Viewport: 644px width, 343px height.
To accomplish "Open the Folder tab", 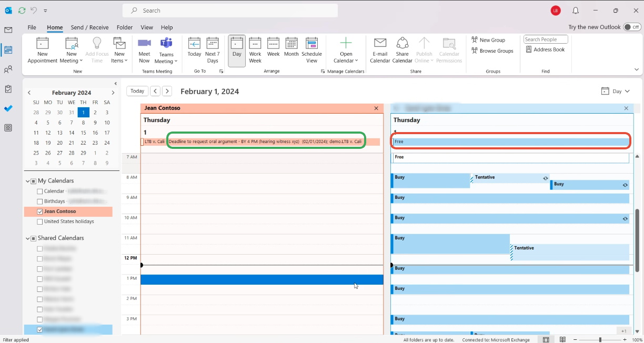I will point(125,27).
